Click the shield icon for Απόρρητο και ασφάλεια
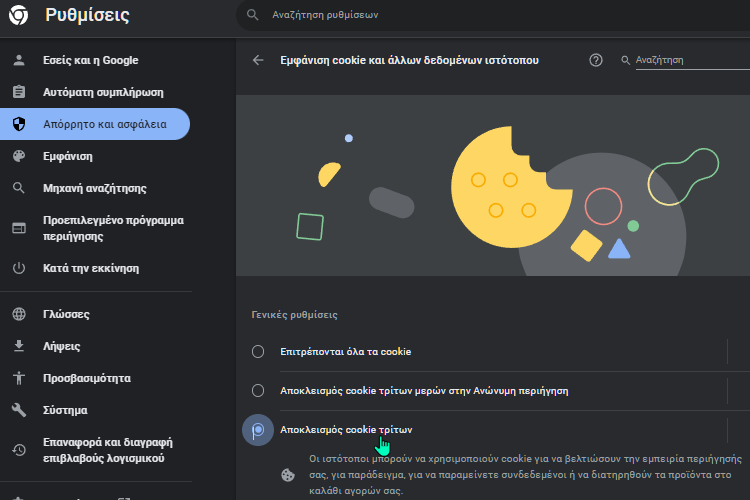 [19, 124]
